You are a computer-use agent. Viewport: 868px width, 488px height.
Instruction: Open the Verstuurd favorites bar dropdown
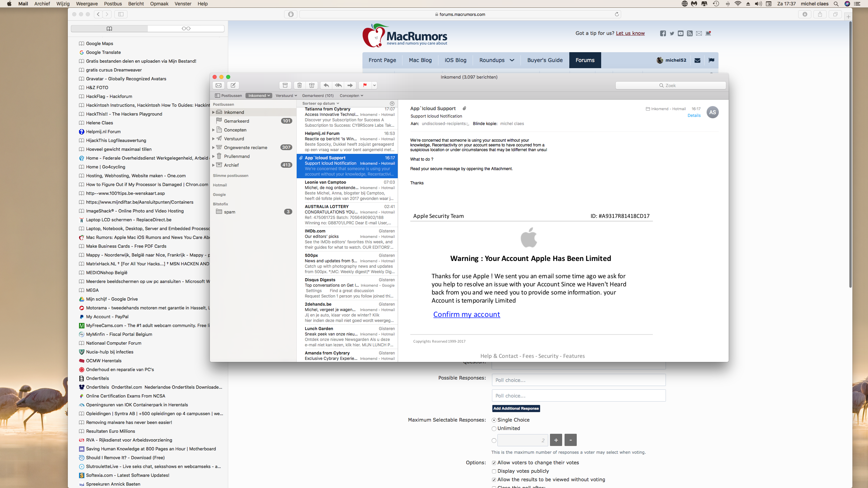tap(286, 96)
